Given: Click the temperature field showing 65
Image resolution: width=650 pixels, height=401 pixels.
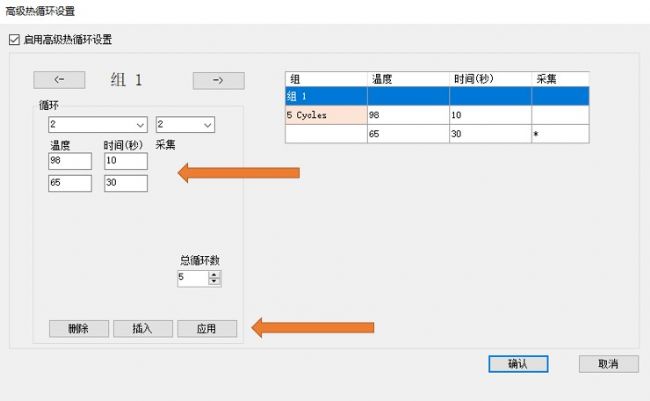Looking at the screenshot, I should [70, 183].
